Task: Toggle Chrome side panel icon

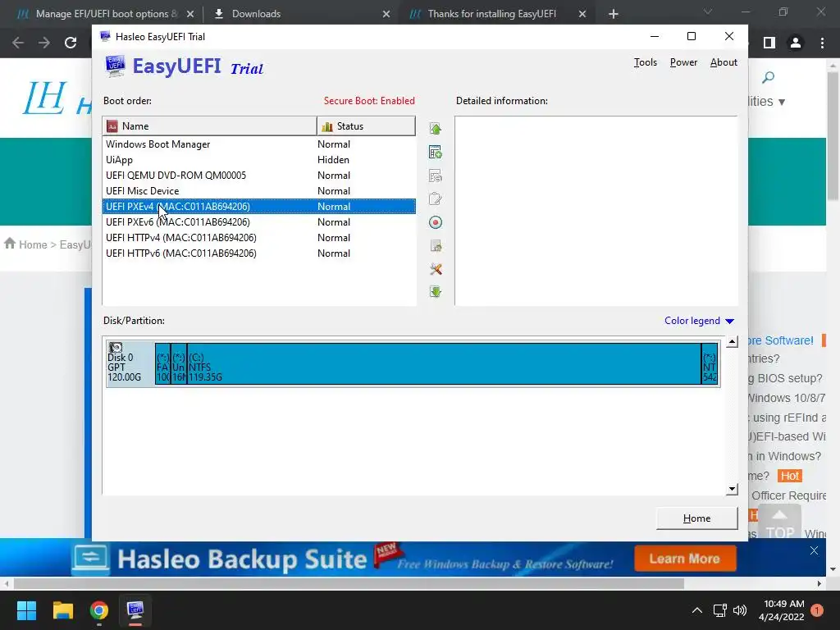Action: [x=769, y=43]
